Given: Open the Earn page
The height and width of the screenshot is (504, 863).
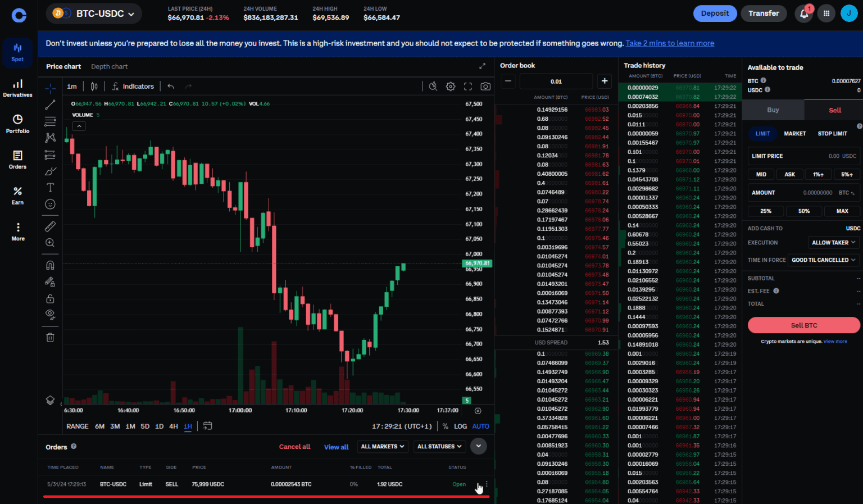Looking at the screenshot, I should click(x=18, y=196).
